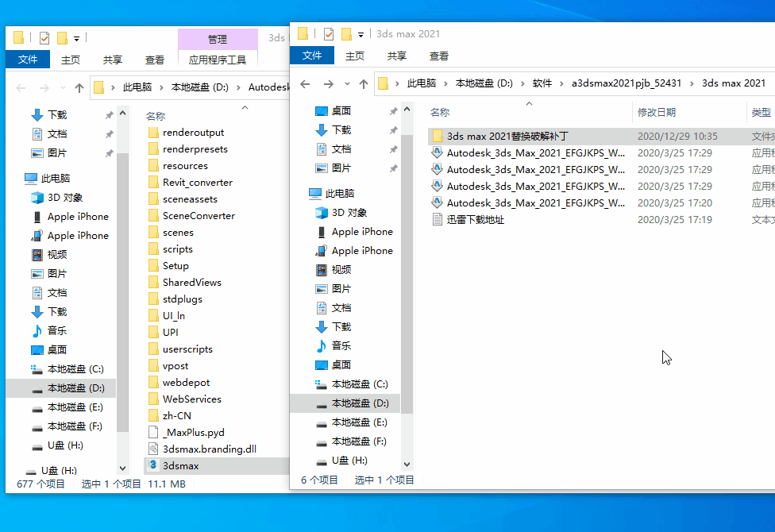This screenshot has height=532, width=775.
Task: Select 3dsmax.branding.dll in the left window
Action: tap(209, 449)
